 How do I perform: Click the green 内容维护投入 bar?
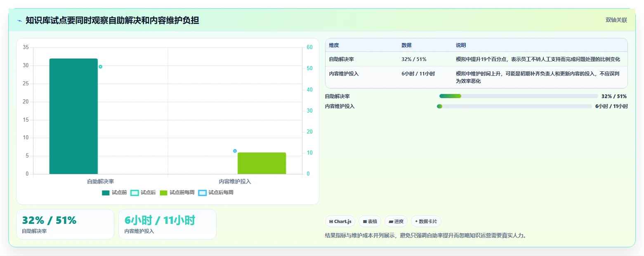(262, 163)
